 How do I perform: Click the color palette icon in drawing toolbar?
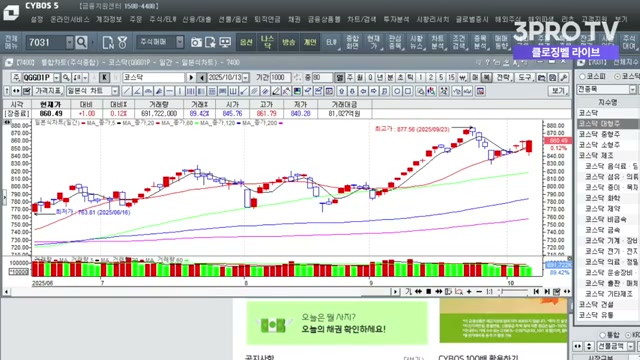pyautogui.click(x=297, y=91)
